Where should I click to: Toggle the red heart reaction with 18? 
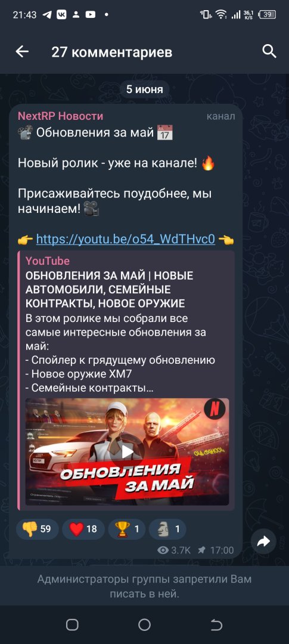(x=83, y=528)
